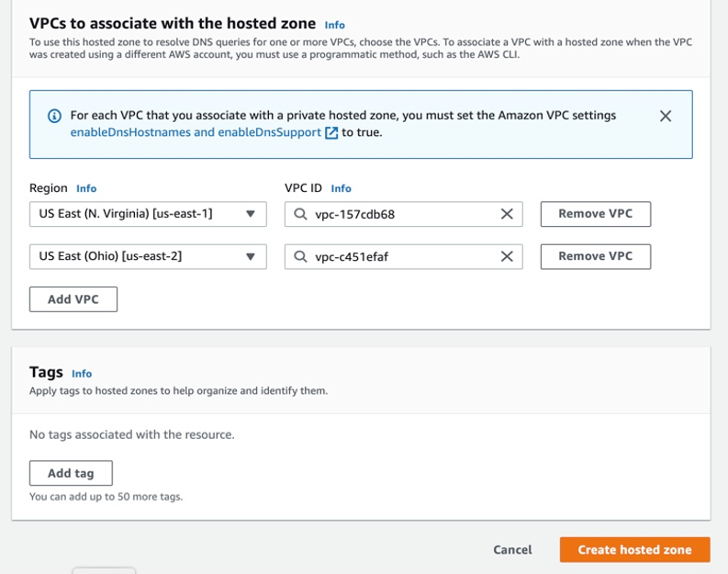Click the search icon in the vpc-157cdb68 field
This screenshot has height=574, width=728.
point(301,214)
